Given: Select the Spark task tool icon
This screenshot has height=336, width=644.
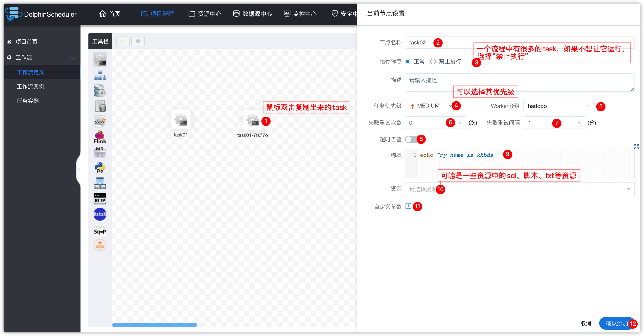Looking at the screenshot, I should (x=100, y=122).
